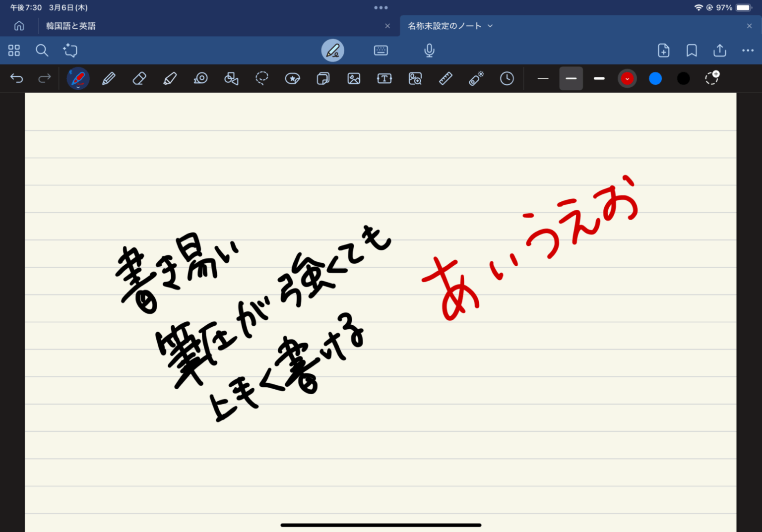Image resolution: width=762 pixels, height=532 pixels.
Task: Undo the last stroke
Action: [x=17, y=78]
